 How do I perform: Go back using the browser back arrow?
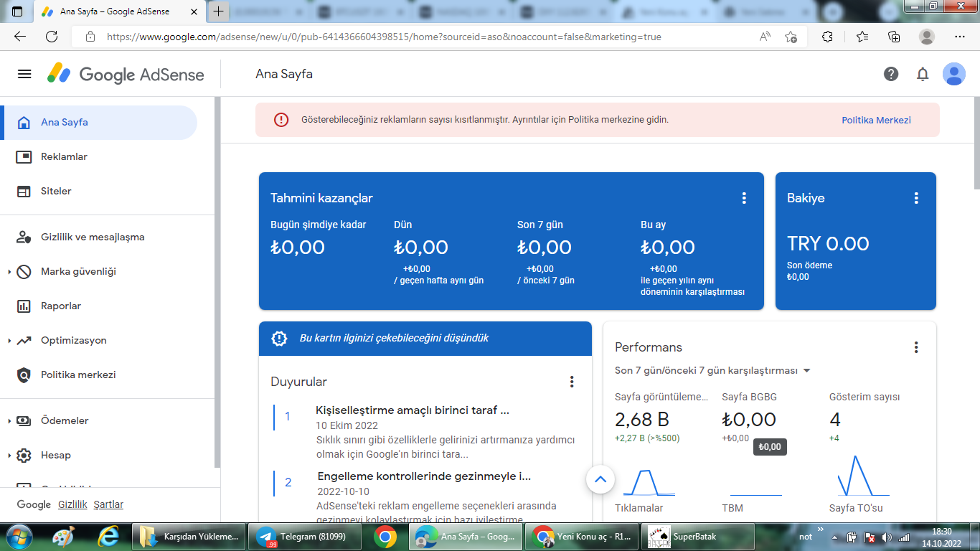click(20, 37)
